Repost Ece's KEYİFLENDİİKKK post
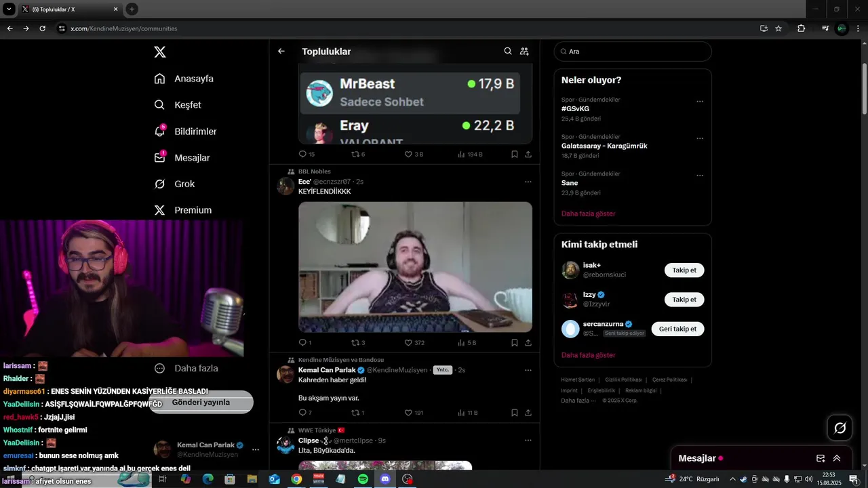The width and height of the screenshot is (868, 488). click(x=358, y=343)
